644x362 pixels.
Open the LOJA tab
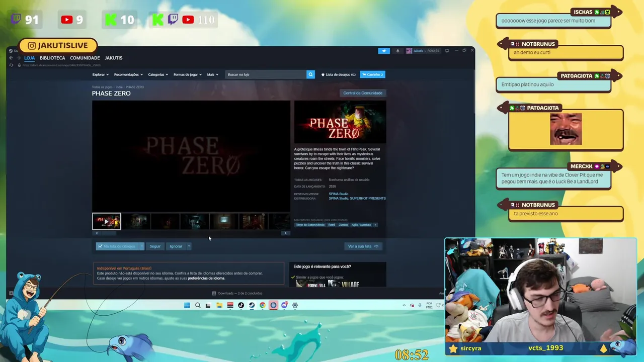(29, 58)
